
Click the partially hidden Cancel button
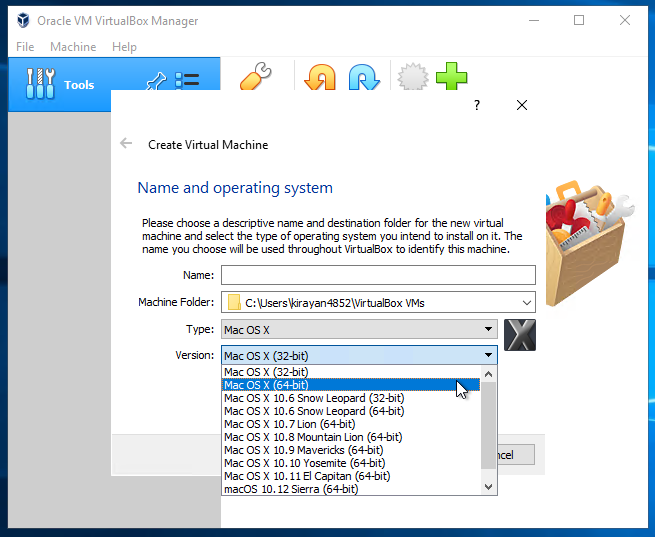coord(516,454)
